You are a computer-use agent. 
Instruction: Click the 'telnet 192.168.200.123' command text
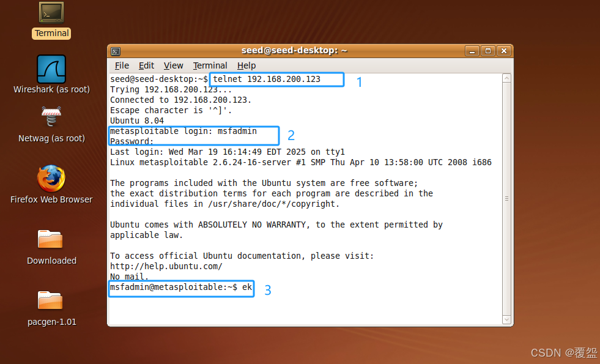coord(267,80)
